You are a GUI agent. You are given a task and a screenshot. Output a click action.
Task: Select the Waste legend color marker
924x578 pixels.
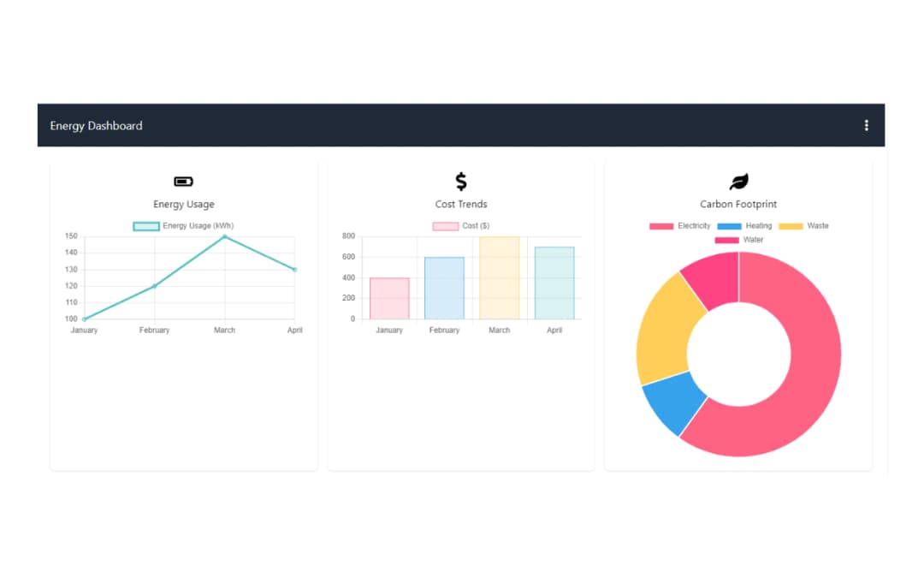[791, 225]
